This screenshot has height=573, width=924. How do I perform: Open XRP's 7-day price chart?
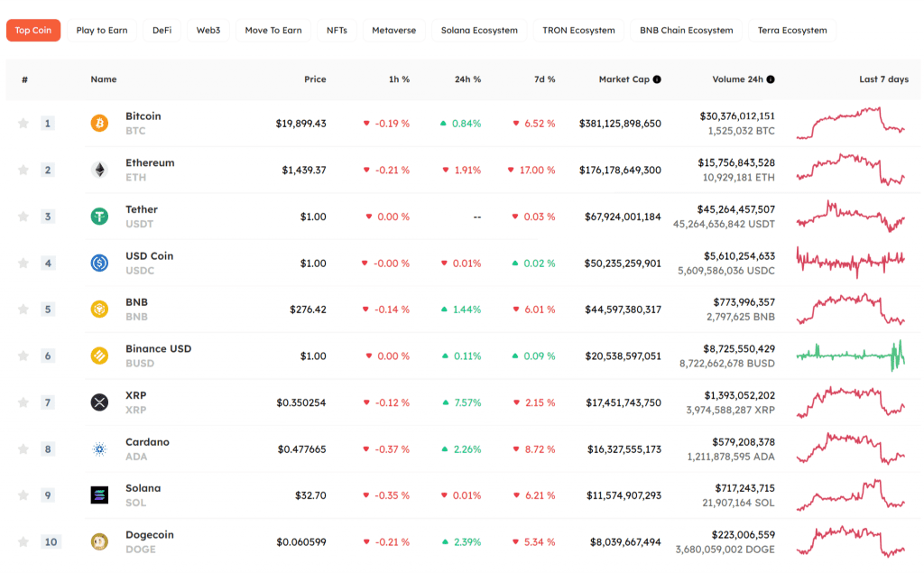(x=850, y=402)
